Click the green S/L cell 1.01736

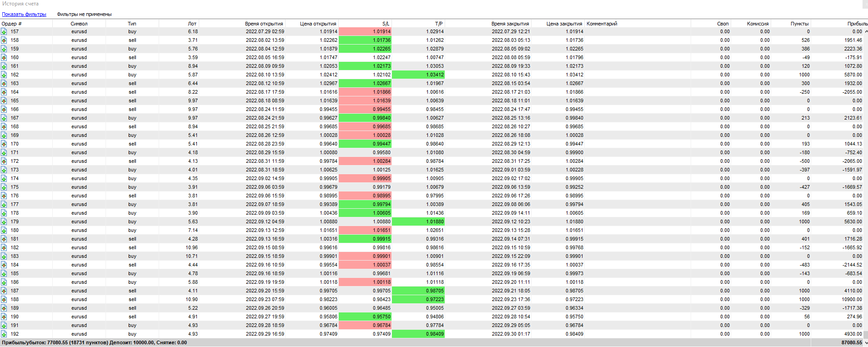click(365, 40)
